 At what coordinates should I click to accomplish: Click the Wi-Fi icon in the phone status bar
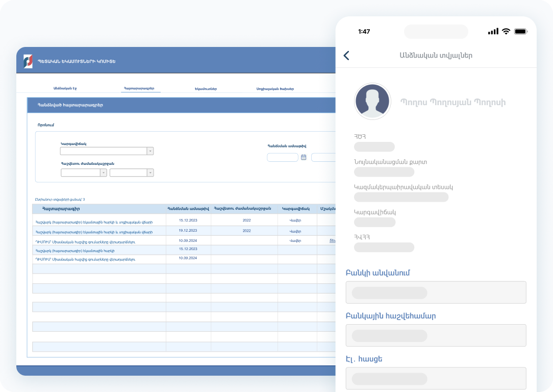click(x=506, y=31)
